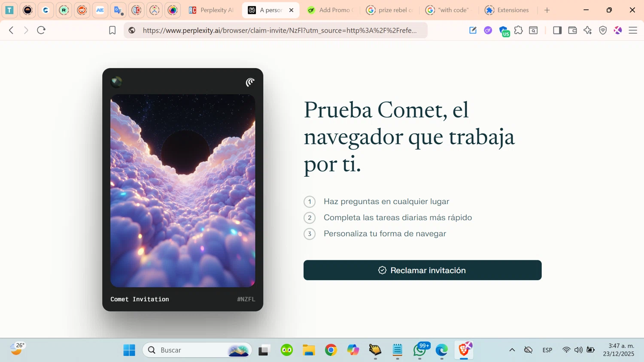Open the Windows Start menu

(x=129, y=350)
